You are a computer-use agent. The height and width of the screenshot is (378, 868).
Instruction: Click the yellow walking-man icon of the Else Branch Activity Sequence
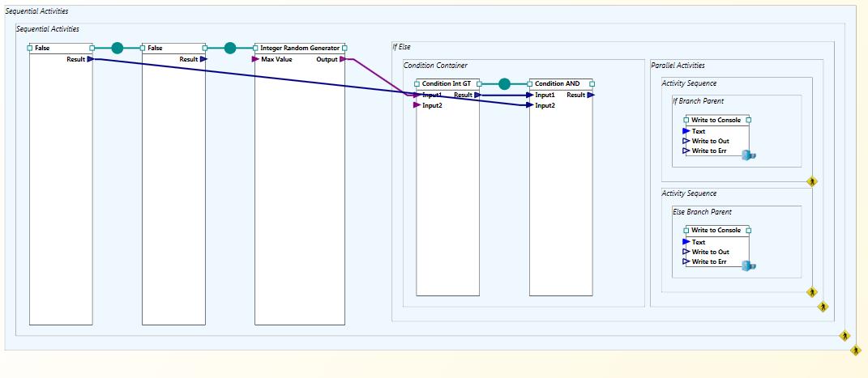point(812,291)
